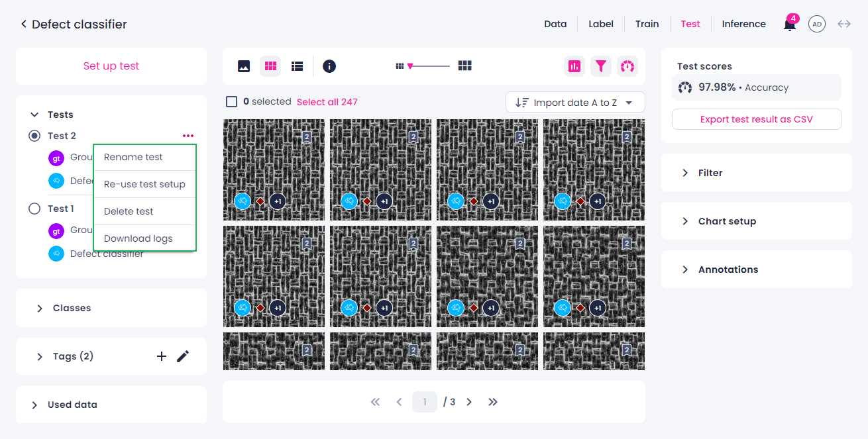This screenshot has height=439, width=868.
Task: Go to the last page
Action: click(493, 402)
